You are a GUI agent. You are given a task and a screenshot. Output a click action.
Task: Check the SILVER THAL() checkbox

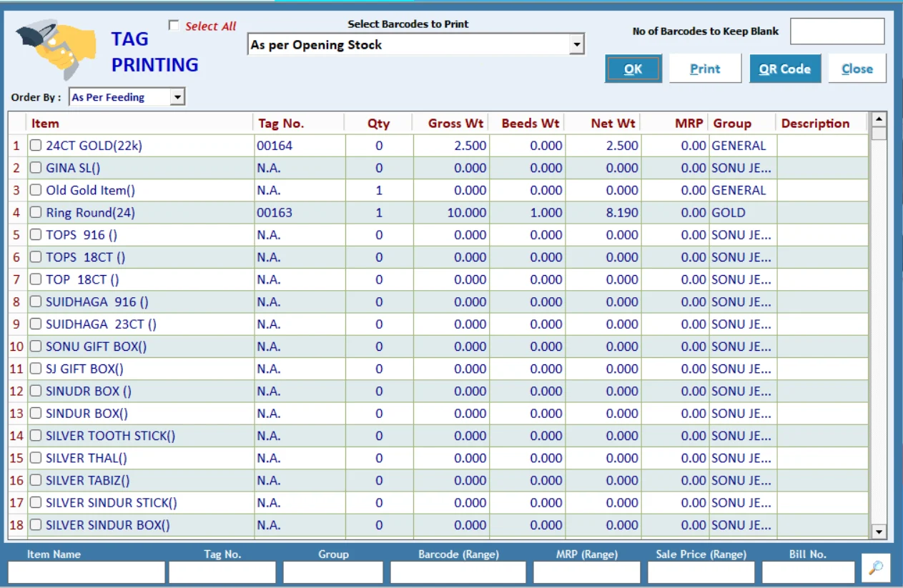[x=36, y=458]
